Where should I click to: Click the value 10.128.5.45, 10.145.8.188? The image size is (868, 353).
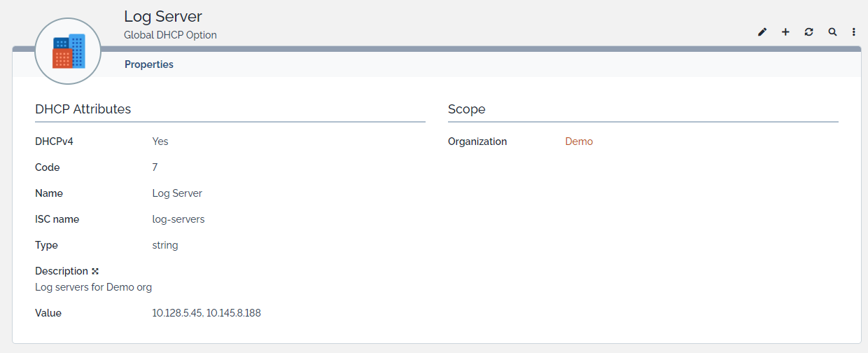[x=206, y=313]
